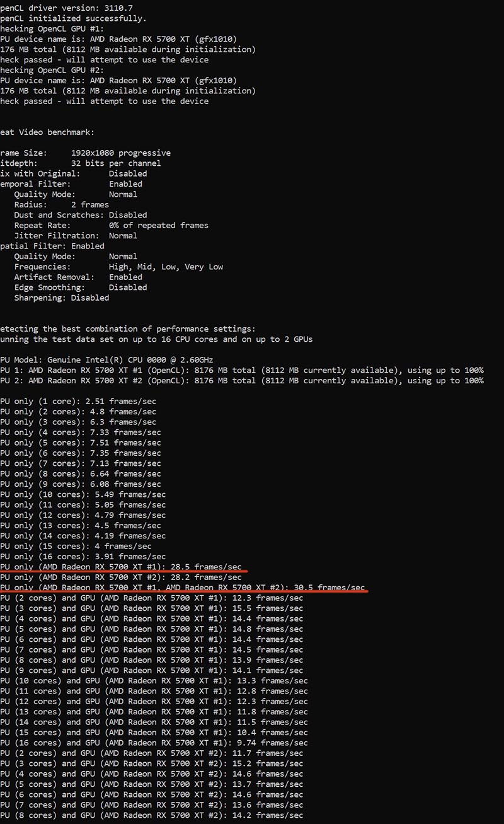Select the 7 cores and GPU #2 '13.6 frames/sec' line
Screen dimensions: 504x824
[x=152, y=806]
